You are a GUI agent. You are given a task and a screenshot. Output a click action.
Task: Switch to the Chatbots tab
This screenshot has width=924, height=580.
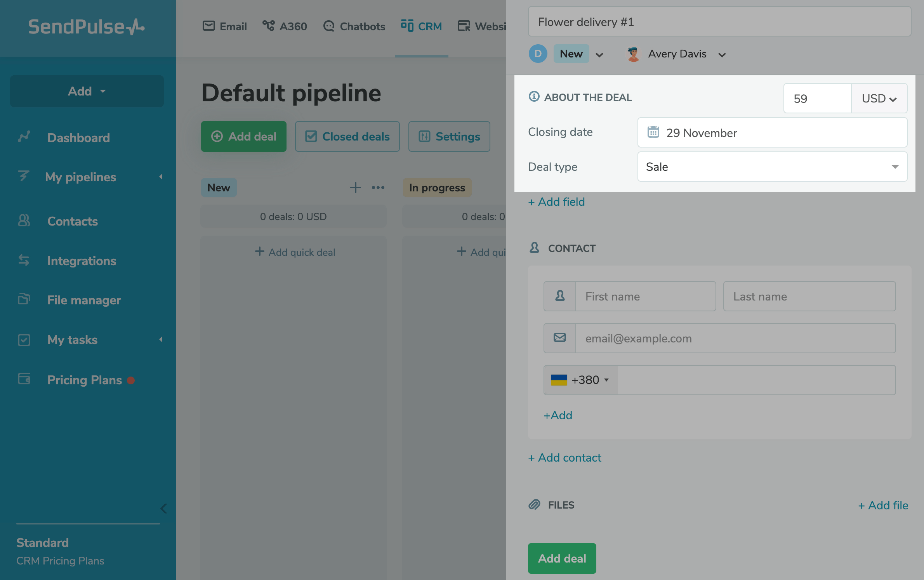[354, 26]
